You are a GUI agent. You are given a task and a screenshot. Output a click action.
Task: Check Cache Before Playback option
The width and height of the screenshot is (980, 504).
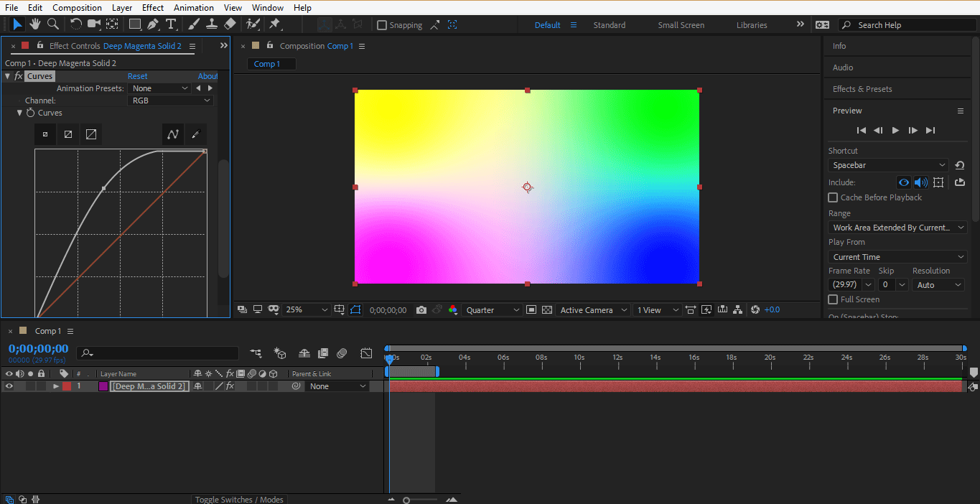[x=833, y=197]
